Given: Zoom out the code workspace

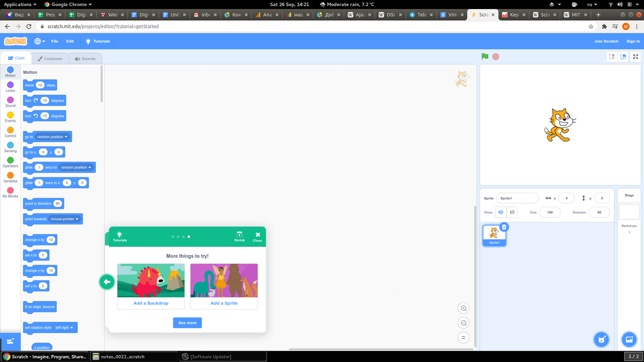Looking at the screenshot, I should (x=463, y=323).
